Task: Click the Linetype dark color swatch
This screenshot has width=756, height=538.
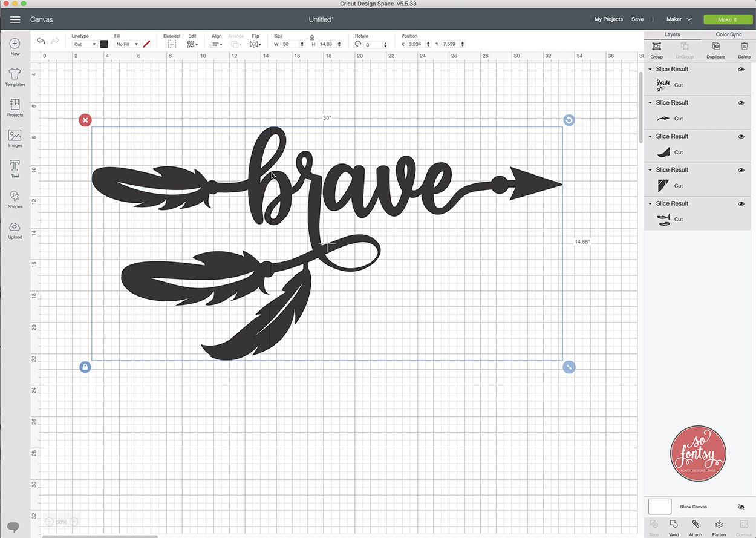Action: pos(104,44)
